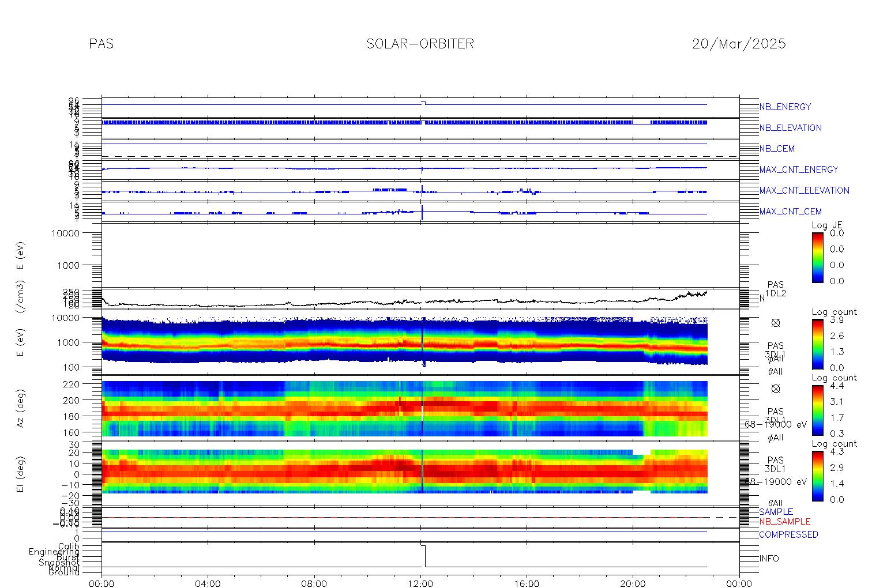Click the 20/Mar/2025 date
The image size is (872, 588).
[739, 44]
